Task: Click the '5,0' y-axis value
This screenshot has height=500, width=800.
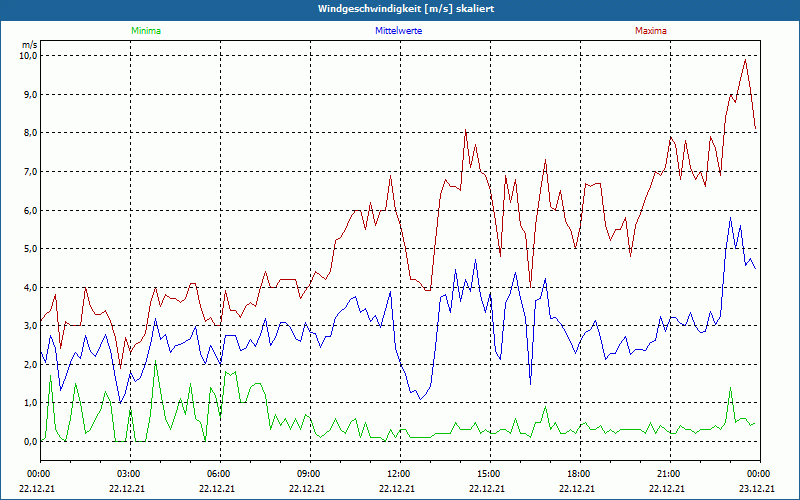Action: (x=31, y=248)
